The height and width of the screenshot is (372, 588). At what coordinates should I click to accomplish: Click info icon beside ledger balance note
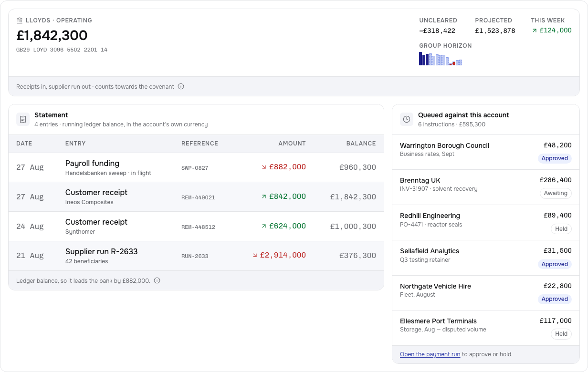click(x=157, y=281)
